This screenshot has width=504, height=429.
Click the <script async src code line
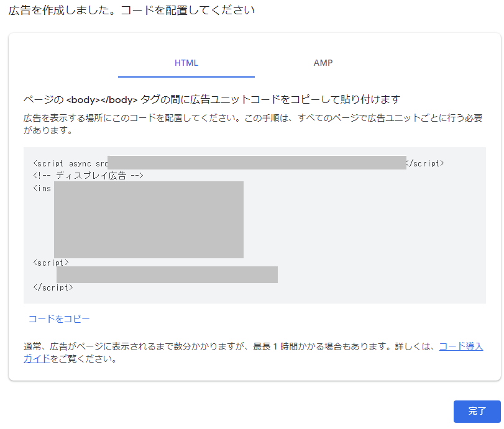(239, 163)
